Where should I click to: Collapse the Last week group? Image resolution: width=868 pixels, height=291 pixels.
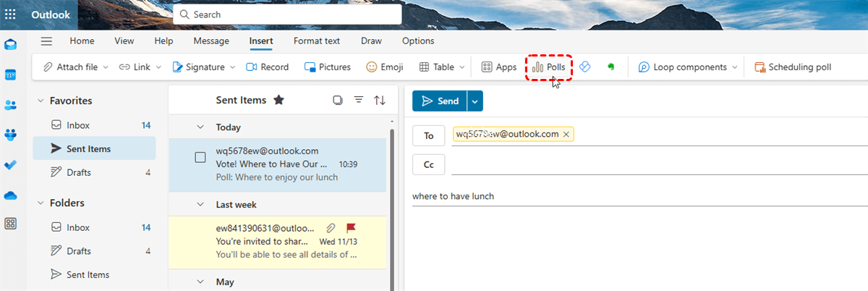coord(200,205)
